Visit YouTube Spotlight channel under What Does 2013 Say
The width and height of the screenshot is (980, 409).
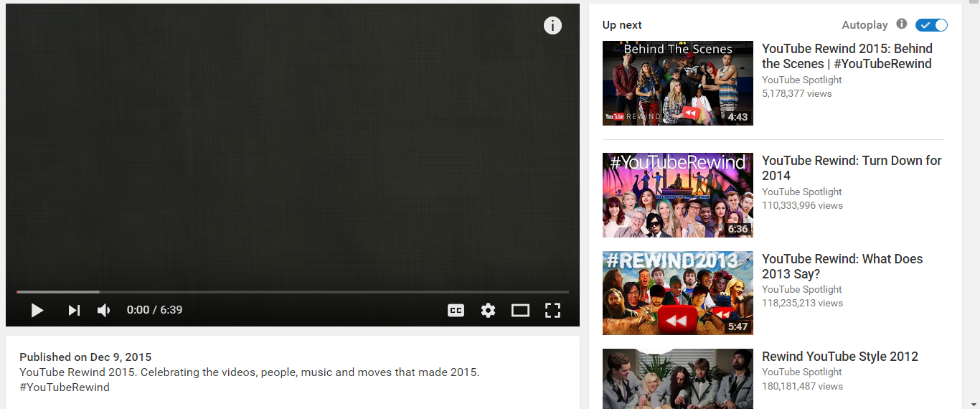tap(802, 289)
